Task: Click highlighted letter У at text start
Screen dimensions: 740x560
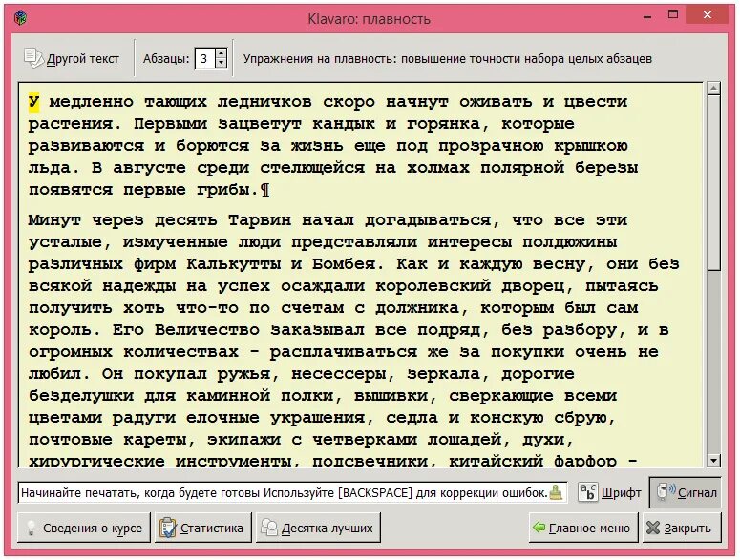Action: pos(33,102)
